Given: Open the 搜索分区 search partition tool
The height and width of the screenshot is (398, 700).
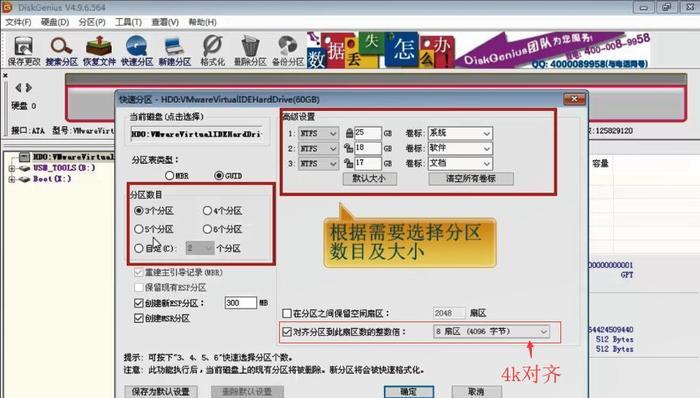Looking at the screenshot, I should coord(61,51).
